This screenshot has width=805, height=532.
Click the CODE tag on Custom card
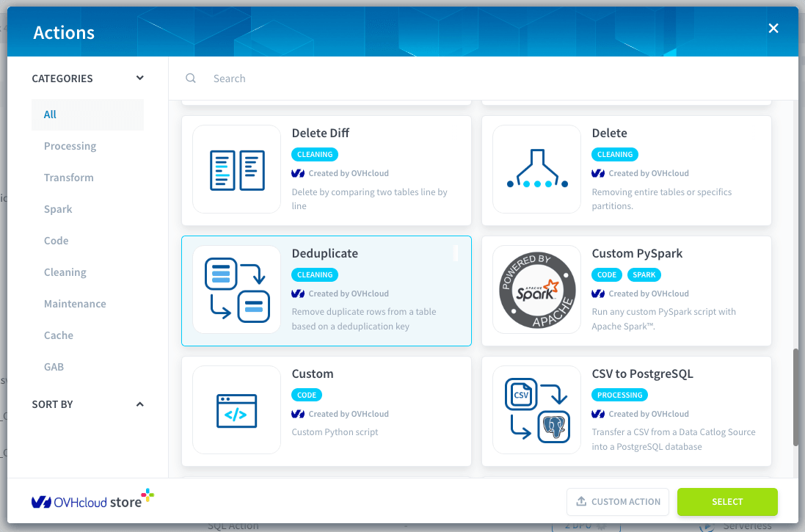point(307,395)
